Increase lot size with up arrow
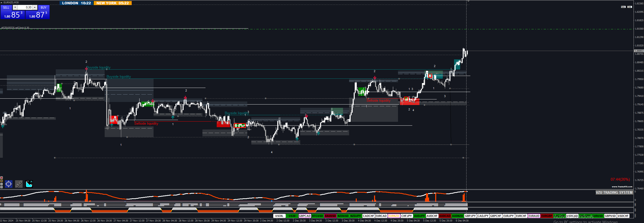This screenshot has height=223, width=644. (35, 7)
